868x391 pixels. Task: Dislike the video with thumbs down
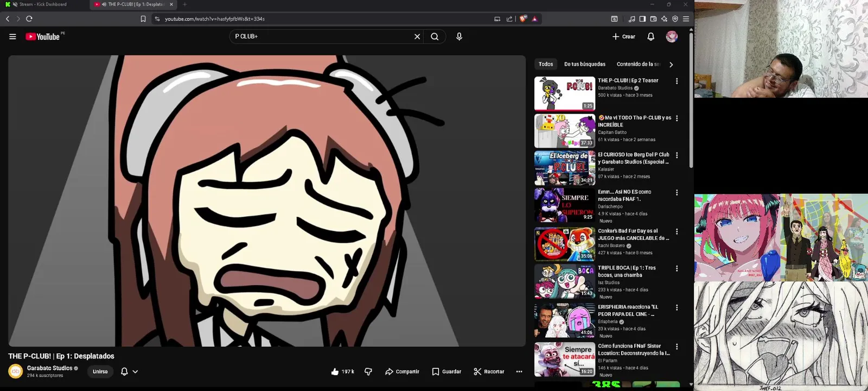click(368, 371)
